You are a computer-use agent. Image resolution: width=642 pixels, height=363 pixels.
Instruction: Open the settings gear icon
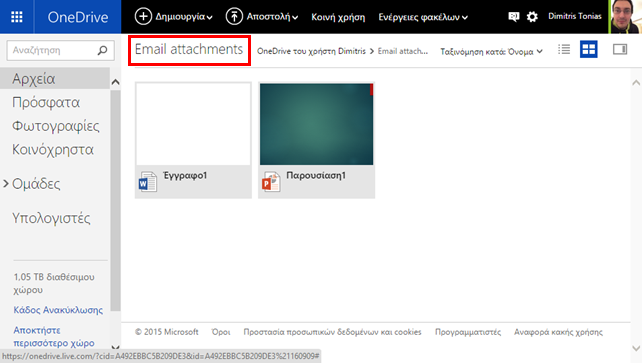pos(532,17)
